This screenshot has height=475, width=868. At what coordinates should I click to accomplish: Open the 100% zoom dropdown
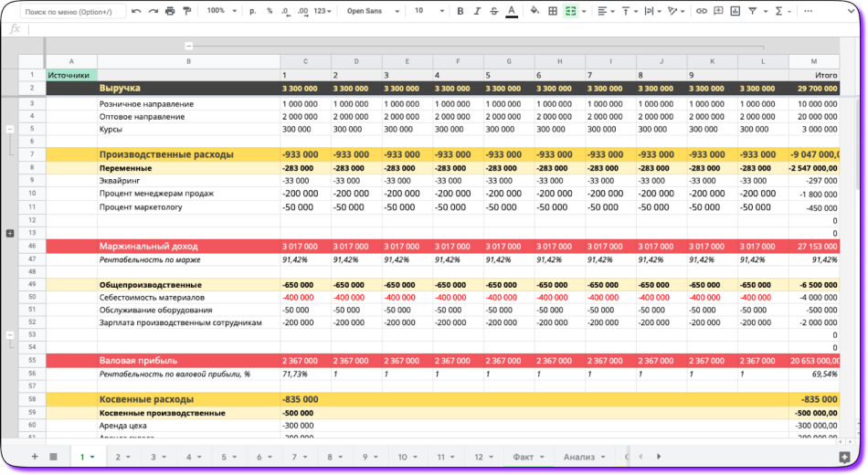(221, 11)
